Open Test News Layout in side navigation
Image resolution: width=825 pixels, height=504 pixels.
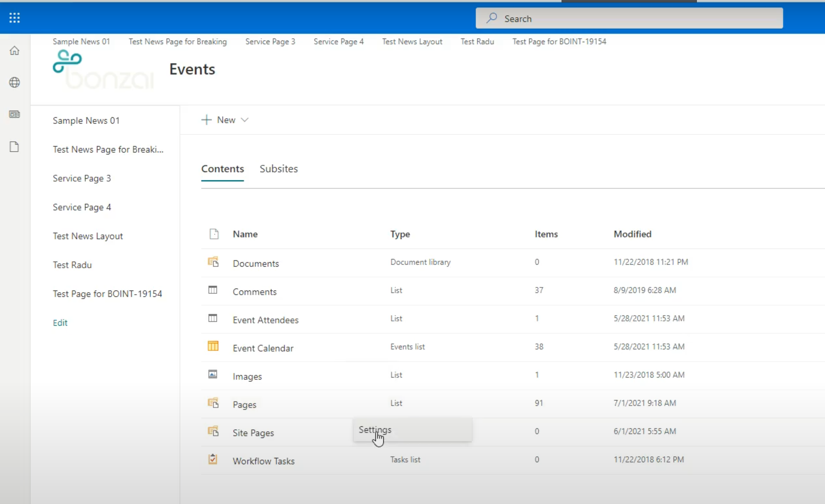pyautogui.click(x=88, y=236)
